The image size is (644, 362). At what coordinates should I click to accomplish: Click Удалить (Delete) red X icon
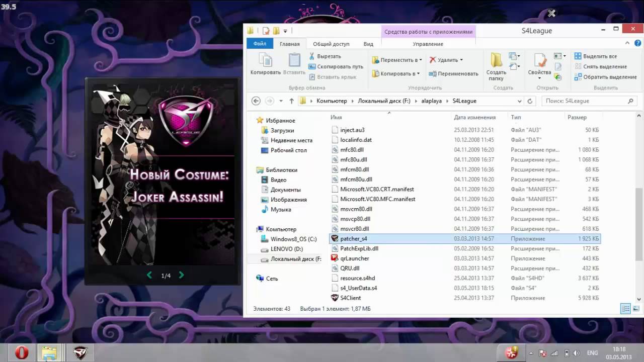(x=433, y=60)
